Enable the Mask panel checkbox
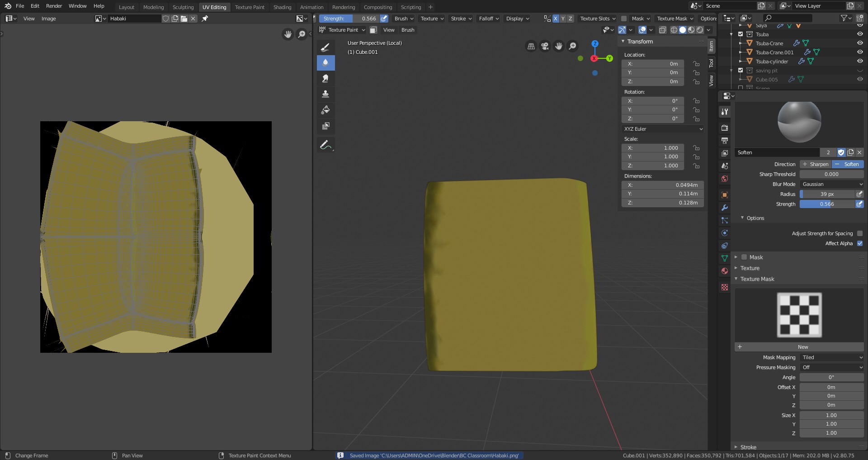Viewport: 868px width, 460px height. [x=744, y=257]
